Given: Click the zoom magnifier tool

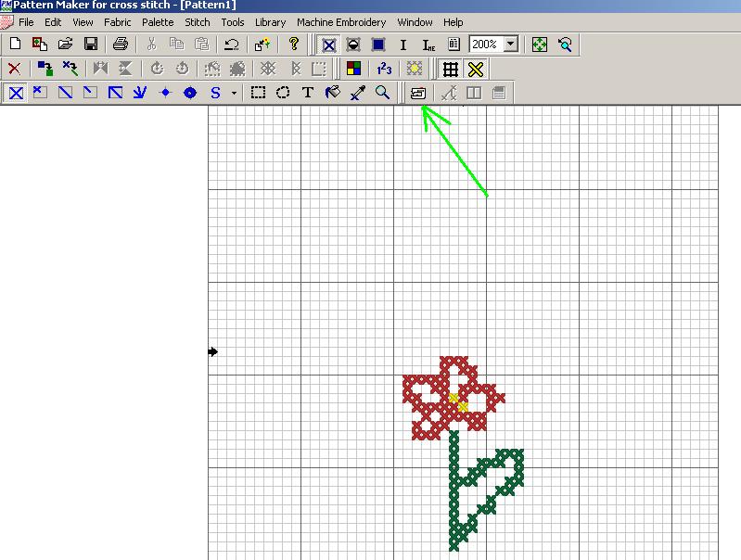Looking at the screenshot, I should (382, 93).
